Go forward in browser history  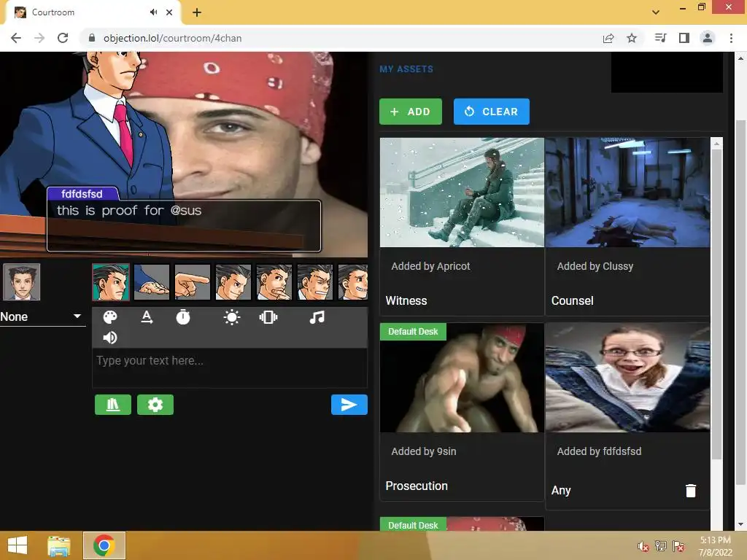point(39,38)
